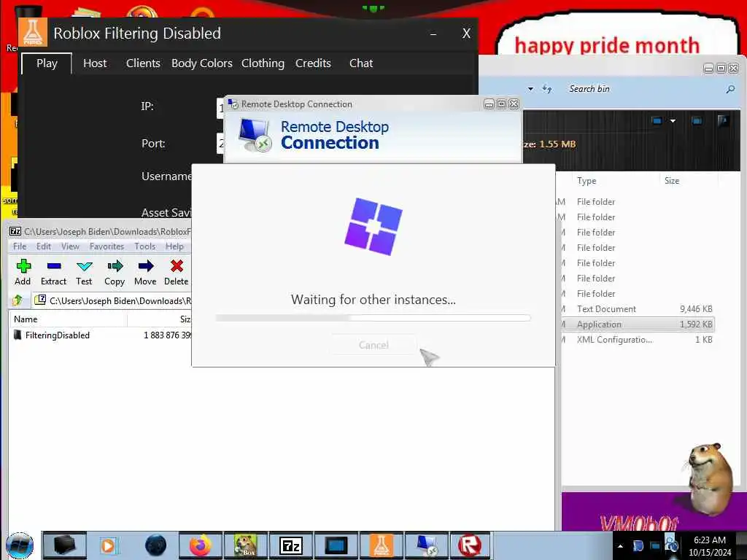747x560 pixels.
Task: Sort by the Name column in 7-Zip
Action: pos(68,319)
